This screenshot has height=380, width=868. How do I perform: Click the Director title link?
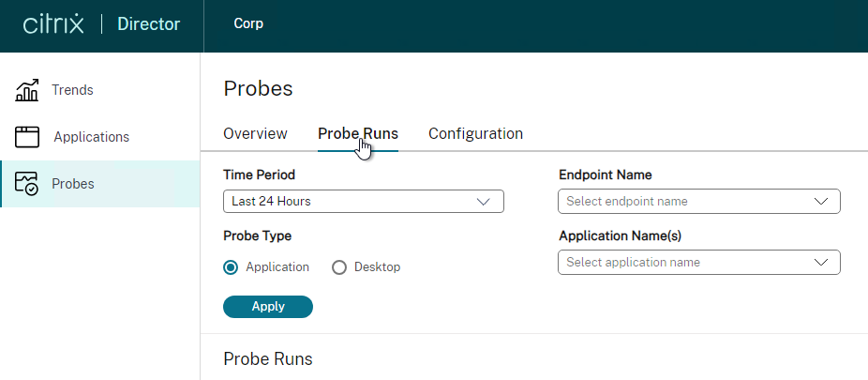click(148, 24)
